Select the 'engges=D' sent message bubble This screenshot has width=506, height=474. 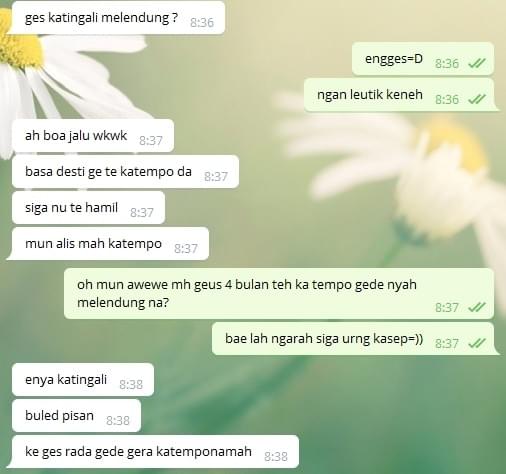(x=423, y=59)
